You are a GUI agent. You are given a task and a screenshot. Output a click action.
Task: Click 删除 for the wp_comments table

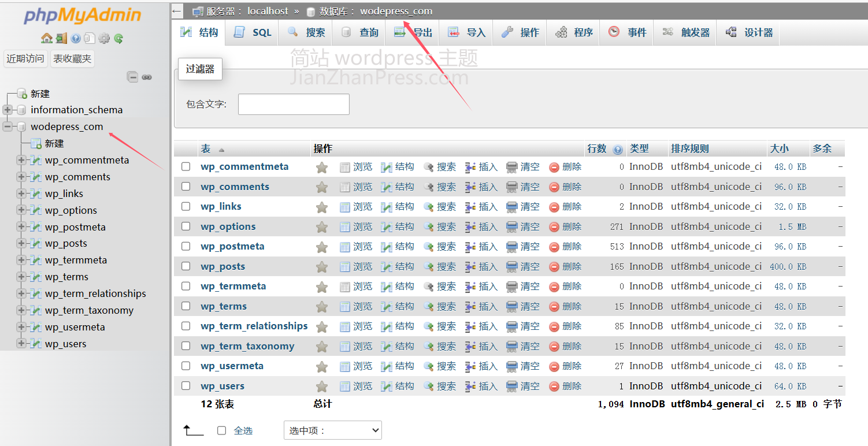(x=565, y=187)
